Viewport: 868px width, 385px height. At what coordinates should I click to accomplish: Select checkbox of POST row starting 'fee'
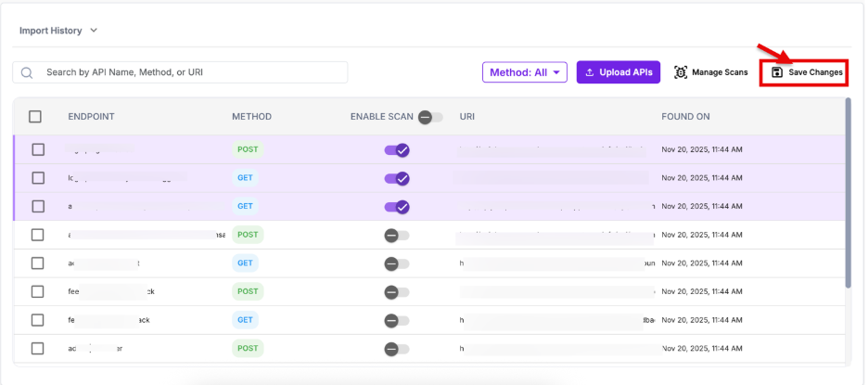coord(38,291)
